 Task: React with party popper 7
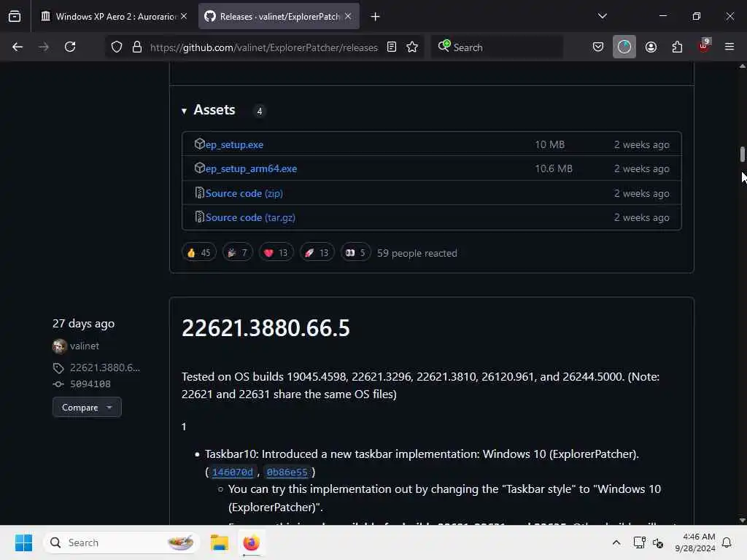pos(237,252)
